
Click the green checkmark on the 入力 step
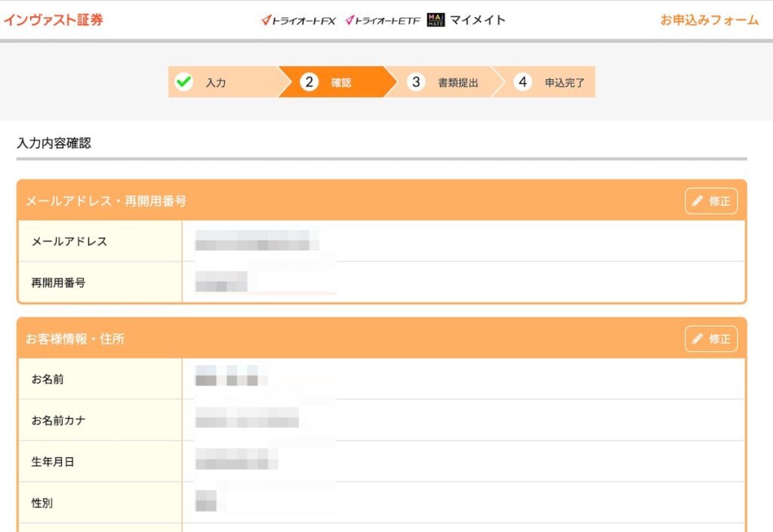(183, 82)
